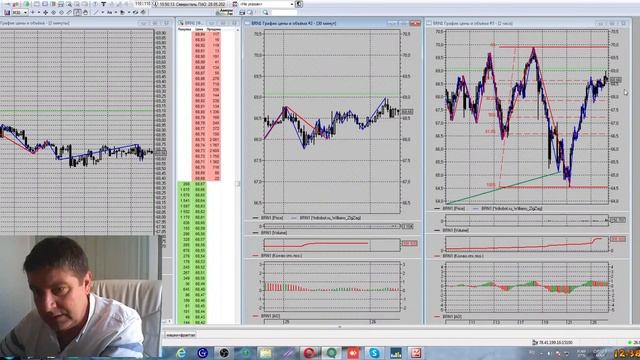640x360 pixels.
Task: Open the <Не указан> dropdown in the toolbar
Action: click(267, 4)
